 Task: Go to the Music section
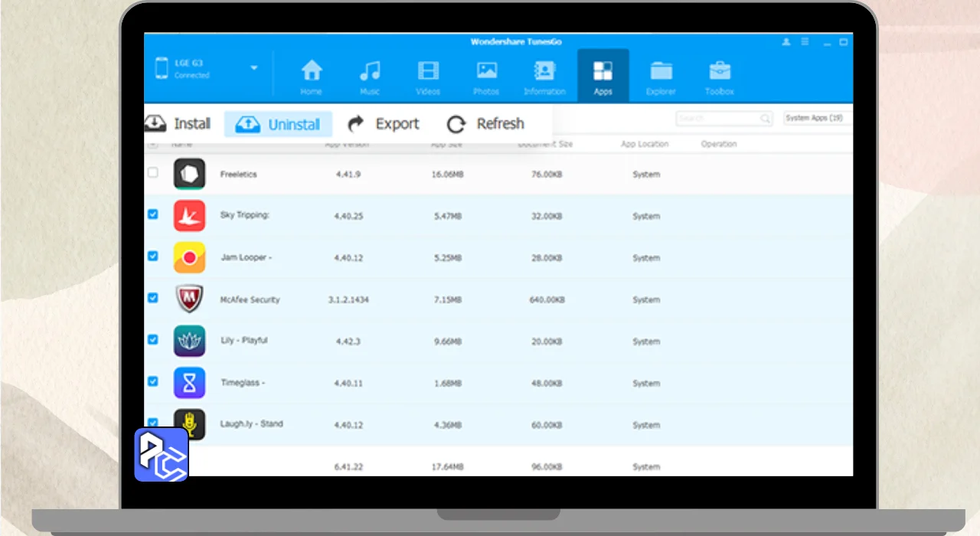point(370,77)
